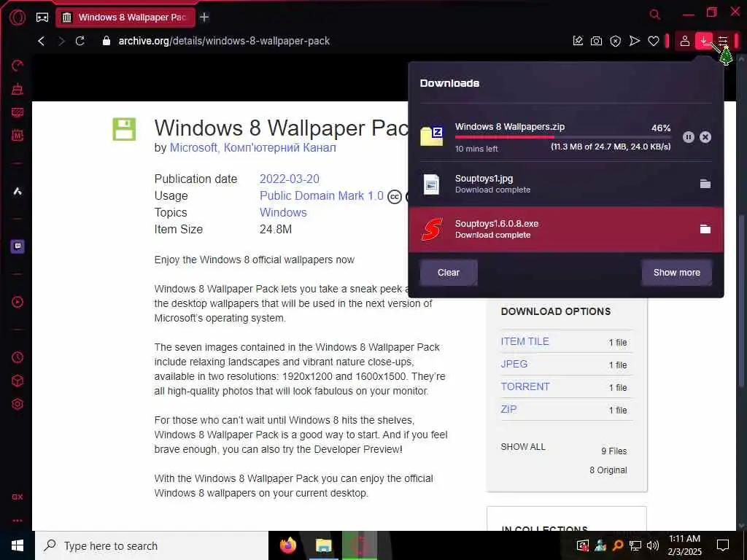Viewport: 747px width, 560px height.
Task: Open volume control in system tray
Action: tap(653, 545)
